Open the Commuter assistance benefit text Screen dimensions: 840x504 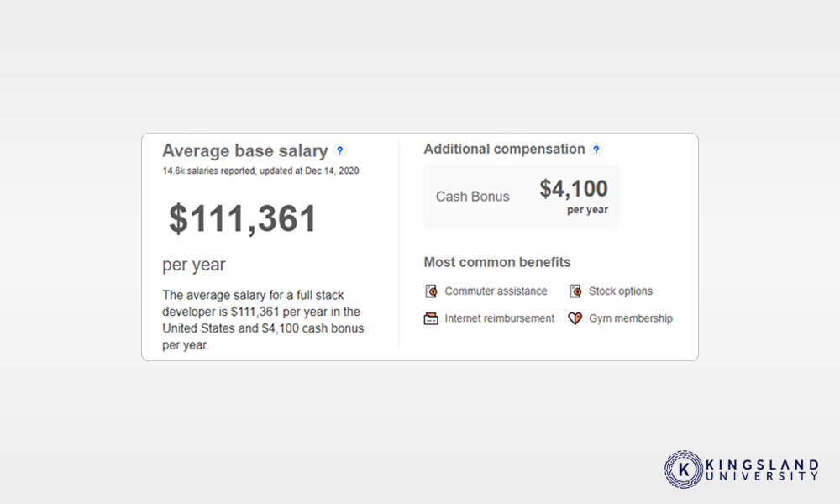[496, 291]
